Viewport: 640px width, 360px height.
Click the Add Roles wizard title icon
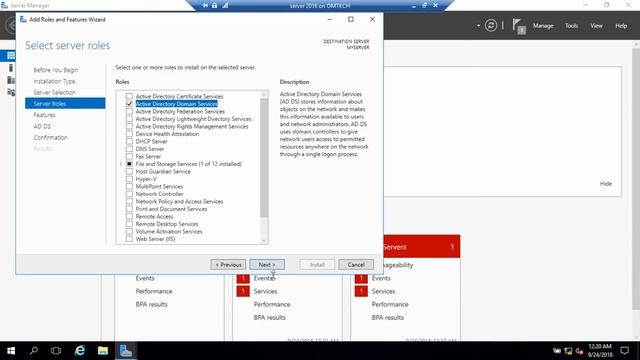tap(23, 19)
